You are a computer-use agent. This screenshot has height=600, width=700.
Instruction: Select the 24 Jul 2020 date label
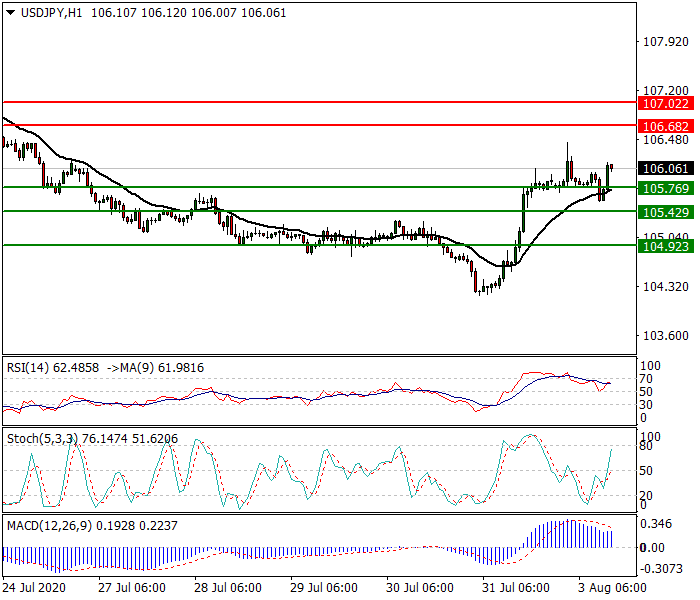(x=34, y=588)
